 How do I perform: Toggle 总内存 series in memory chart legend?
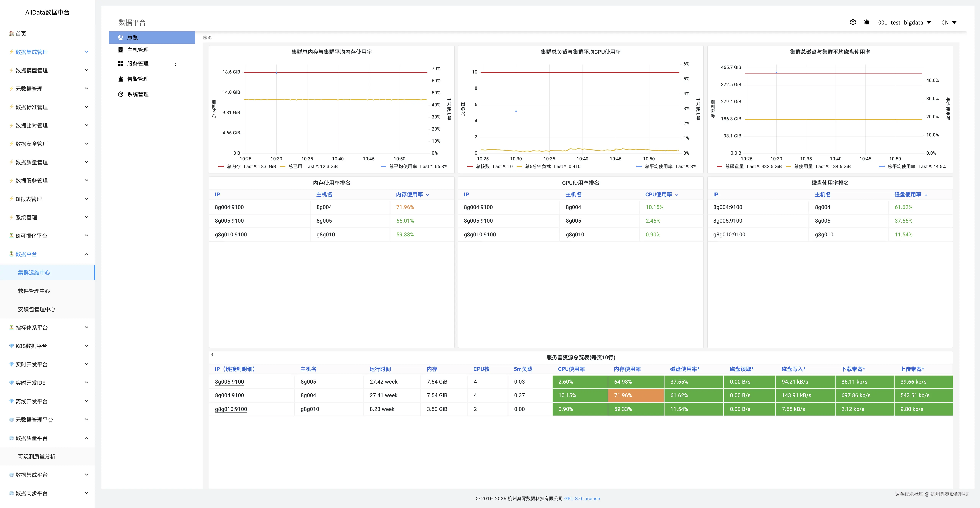[x=233, y=167]
